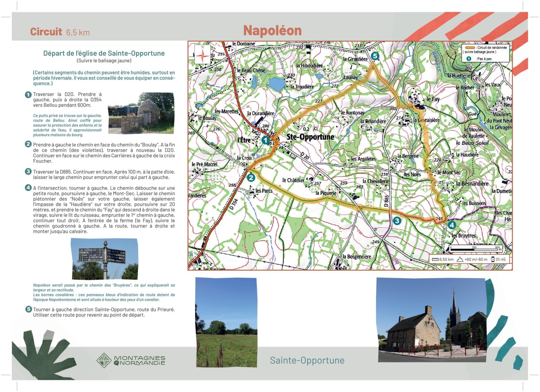Click the "Napoléon" title heading
The image size is (540, 392).
click(x=272, y=31)
